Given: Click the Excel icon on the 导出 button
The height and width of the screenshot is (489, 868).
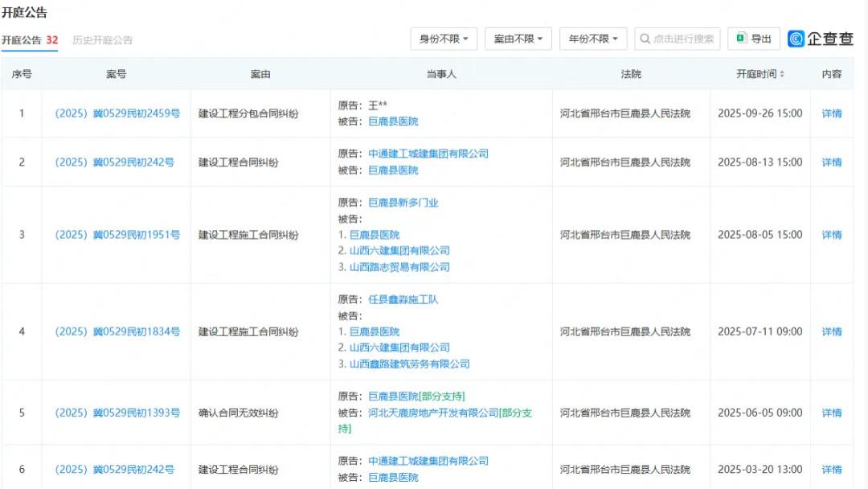Looking at the screenshot, I should pos(739,38).
